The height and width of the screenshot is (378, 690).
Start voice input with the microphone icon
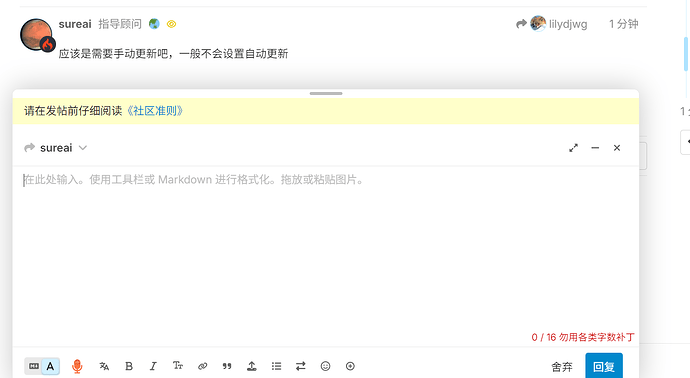(x=77, y=366)
